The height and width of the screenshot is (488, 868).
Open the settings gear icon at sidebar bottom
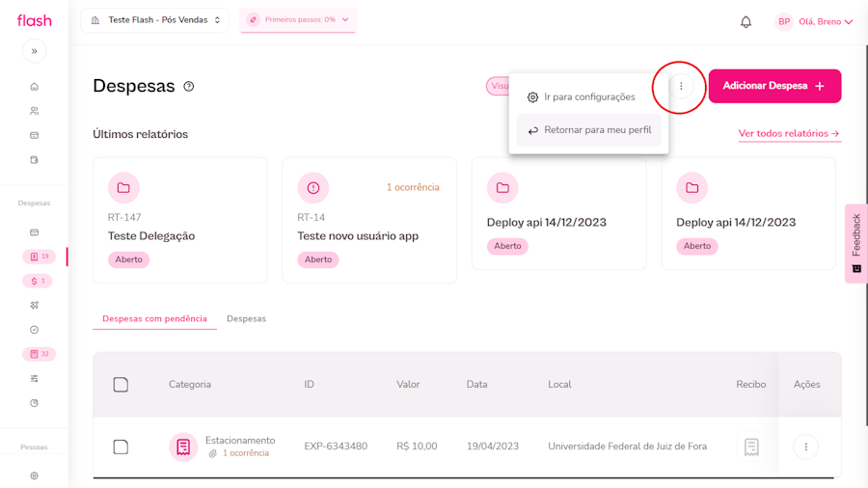click(34, 475)
